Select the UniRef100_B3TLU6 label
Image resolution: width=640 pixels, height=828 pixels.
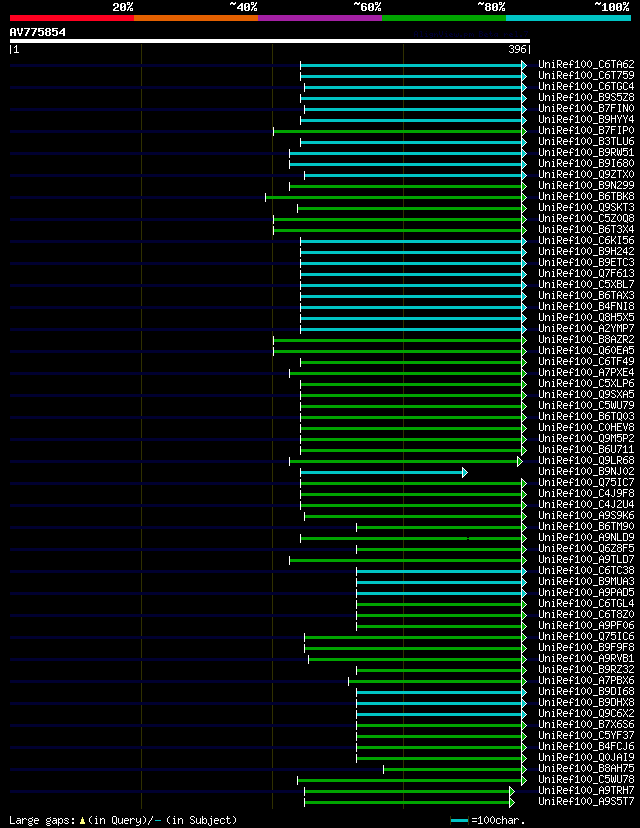click(586, 142)
